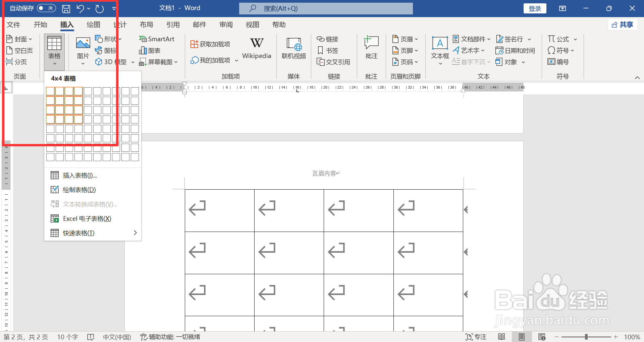Open the 封面 cover page dropdown
Image resolution: width=644 pixels, height=342 pixels.
[x=19, y=39]
